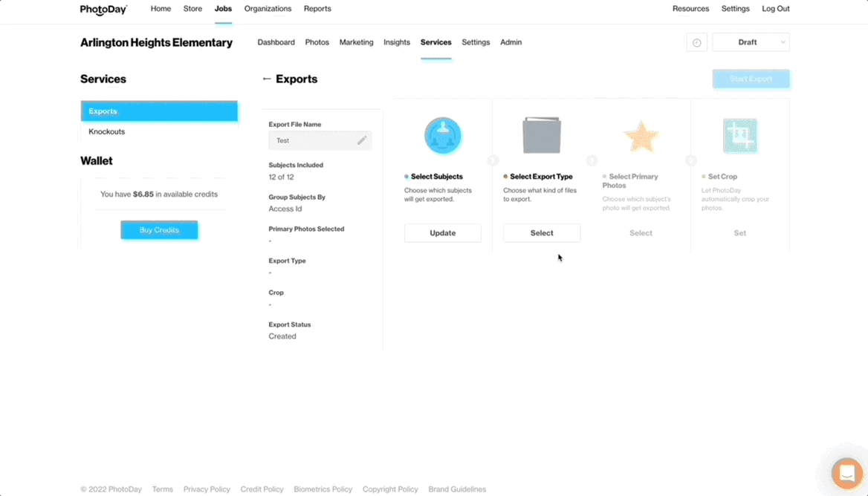
Task: Click Select under Select Export Type
Action: (x=542, y=233)
